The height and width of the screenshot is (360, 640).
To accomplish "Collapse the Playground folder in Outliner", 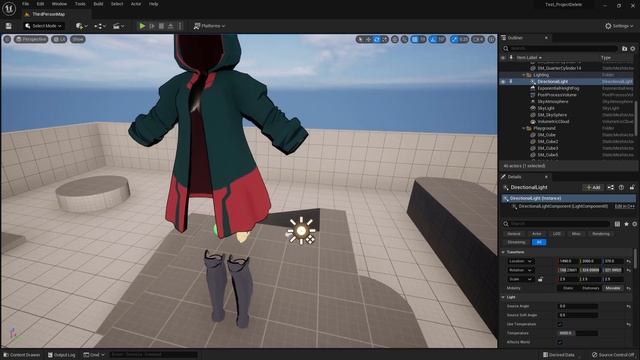I will (x=524, y=128).
